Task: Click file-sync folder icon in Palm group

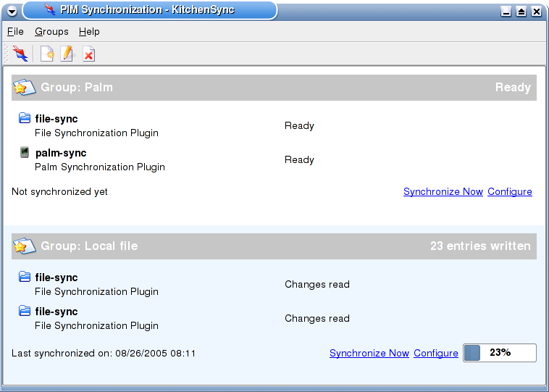Action: (x=24, y=118)
